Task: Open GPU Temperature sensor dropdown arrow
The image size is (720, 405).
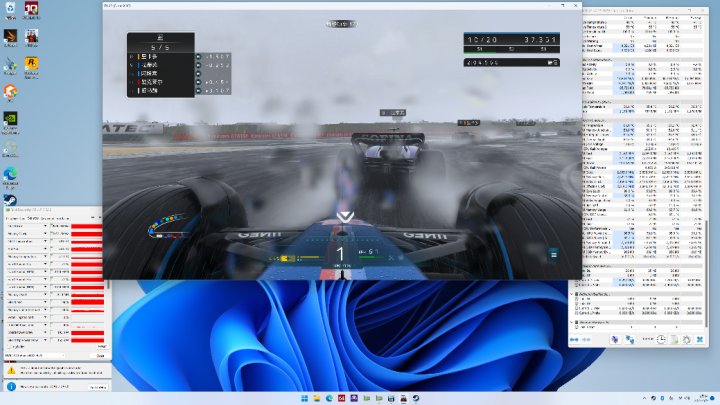Action: 45,241
